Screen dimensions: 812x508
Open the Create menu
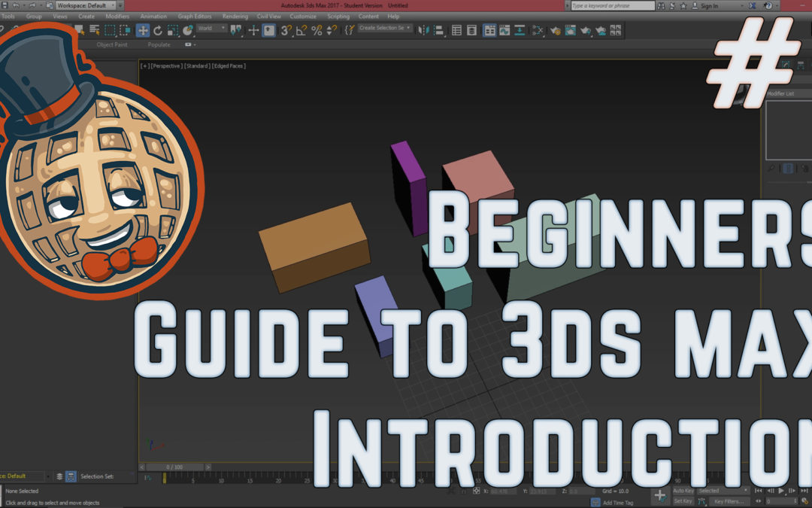click(x=86, y=16)
